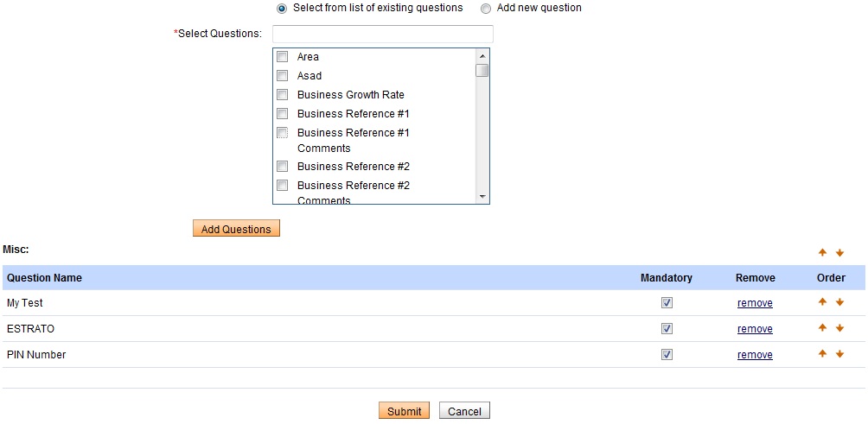Choose 'Select from list of existing questions'
868x424 pixels.
pyautogui.click(x=282, y=9)
